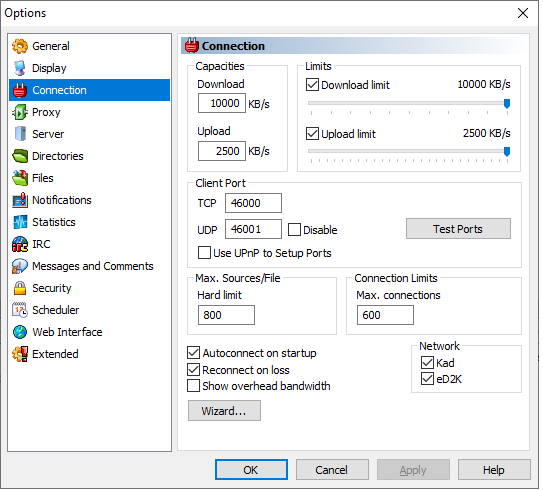Click the Messages and Comments bubble icon

click(x=20, y=266)
